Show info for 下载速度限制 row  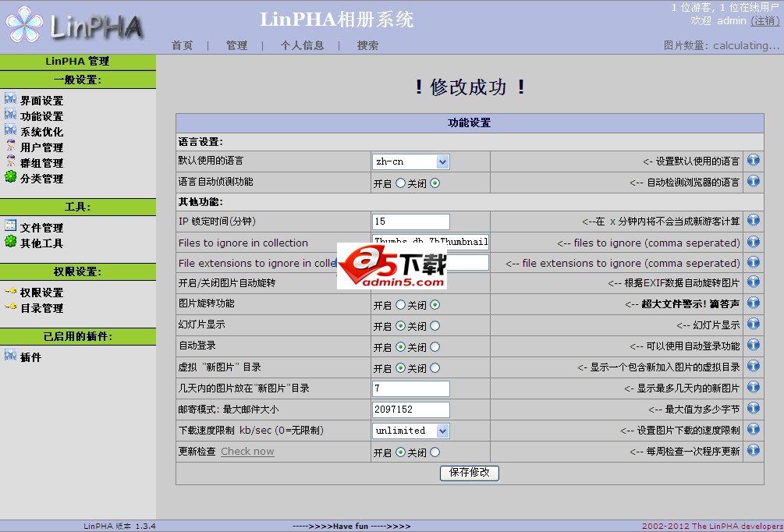(754, 429)
